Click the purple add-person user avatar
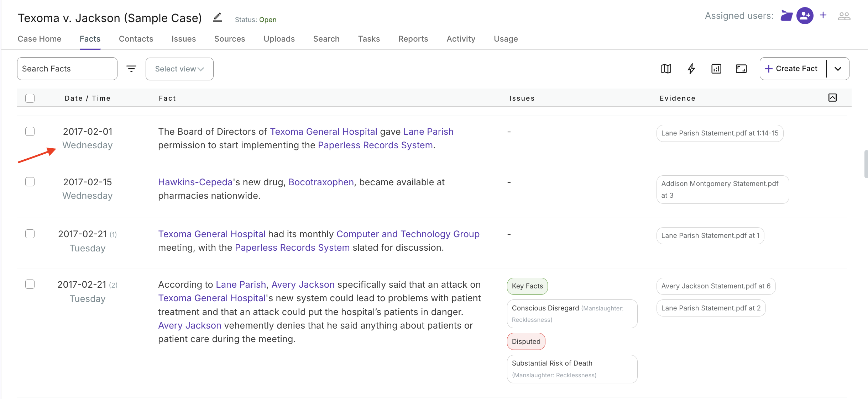Screen dimensions: 868x399 click(805, 16)
